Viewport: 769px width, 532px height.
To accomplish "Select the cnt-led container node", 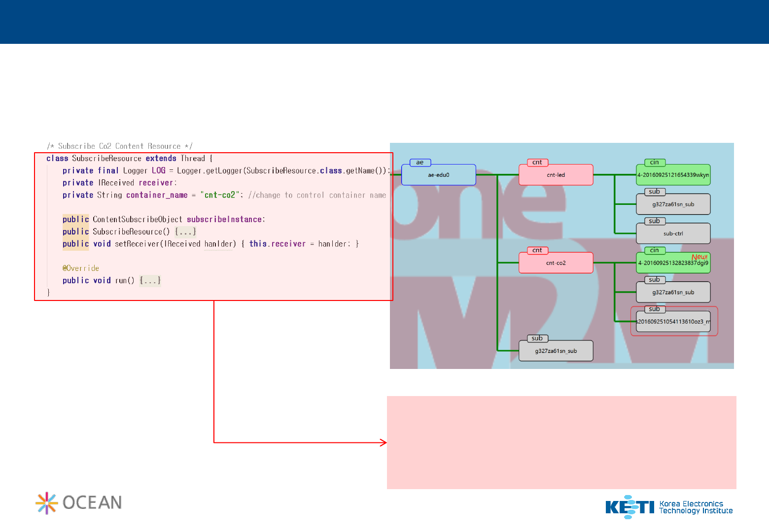I will tap(556, 175).
